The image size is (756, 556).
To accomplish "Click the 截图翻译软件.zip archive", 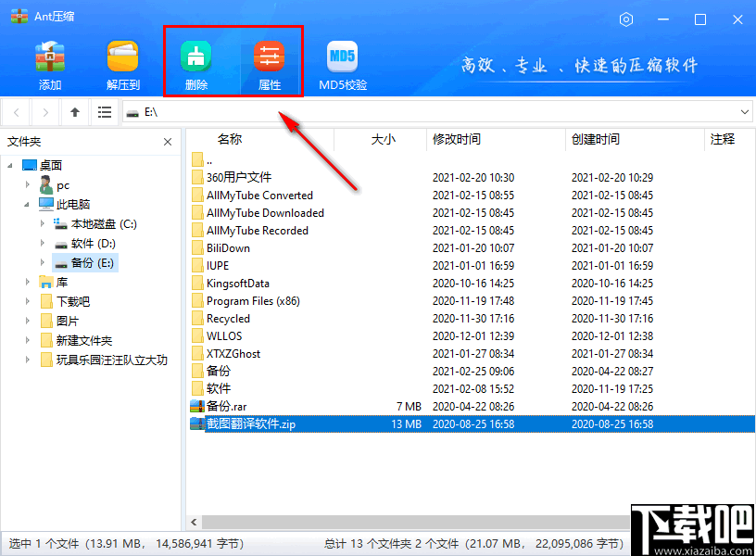I will point(471,423).
